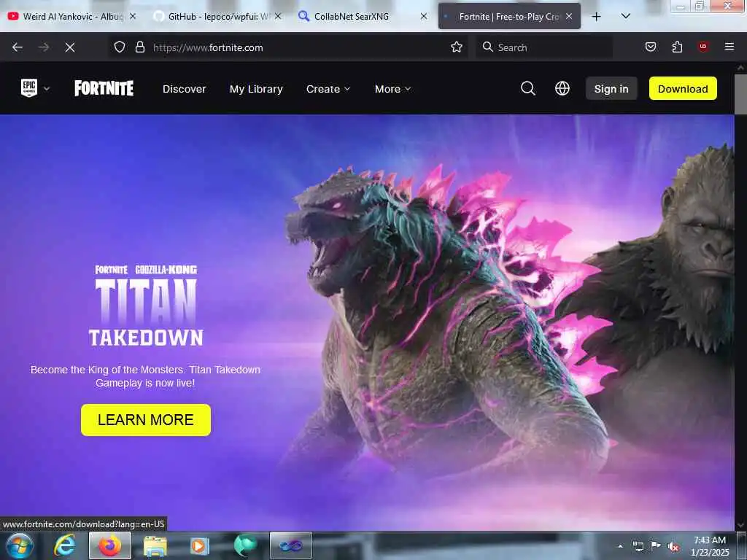Image resolution: width=747 pixels, height=560 pixels.
Task: Open the Extensions puzzle icon
Action: [677, 47]
